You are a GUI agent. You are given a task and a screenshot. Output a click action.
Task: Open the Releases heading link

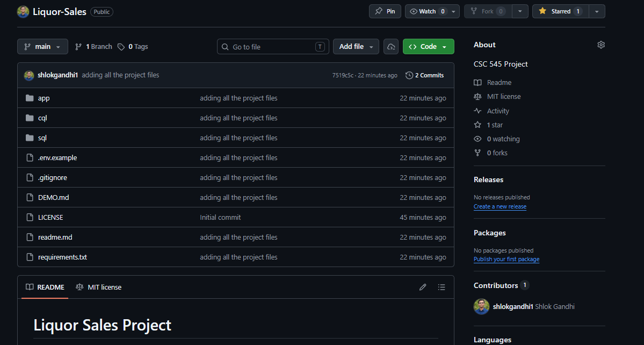point(488,179)
